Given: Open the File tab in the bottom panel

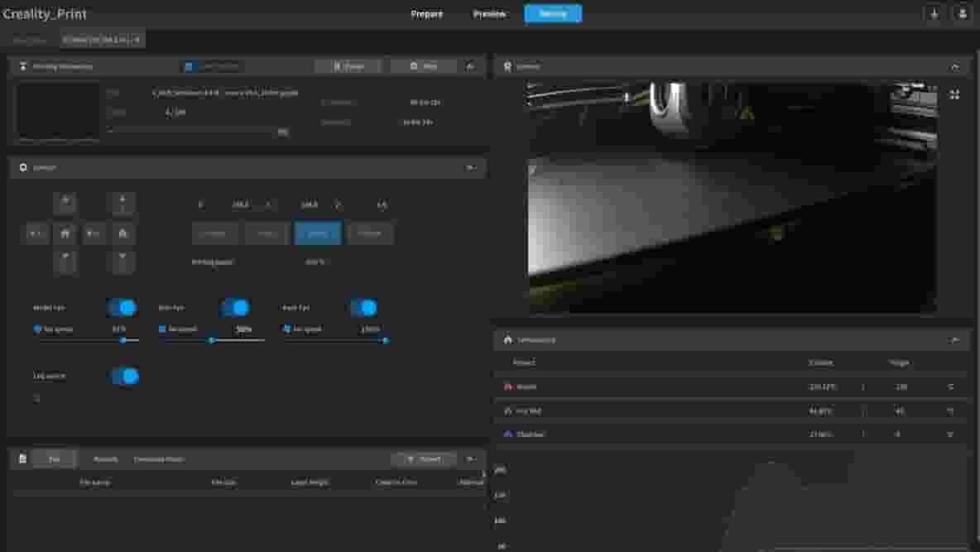Looking at the screenshot, I should (55, 458).
